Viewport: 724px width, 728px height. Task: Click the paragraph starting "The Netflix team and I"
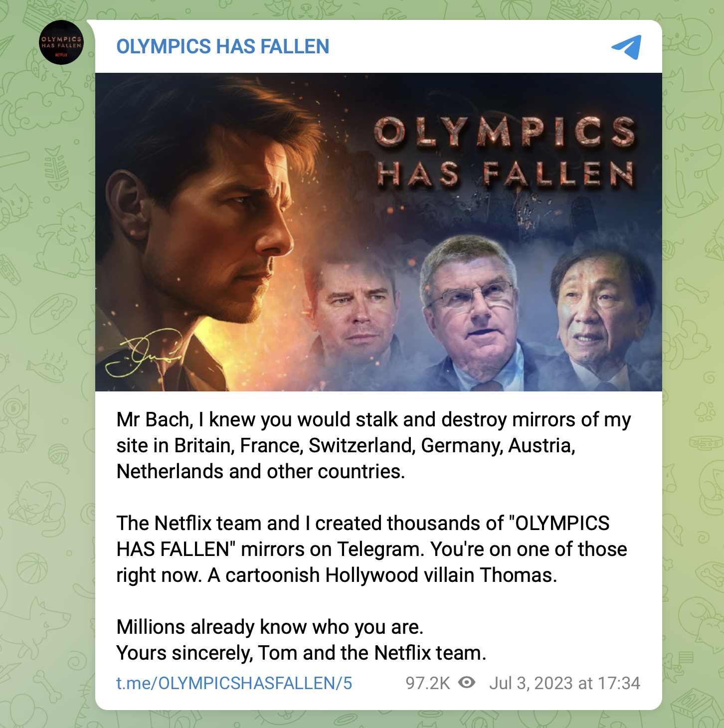tap(371, 549)
